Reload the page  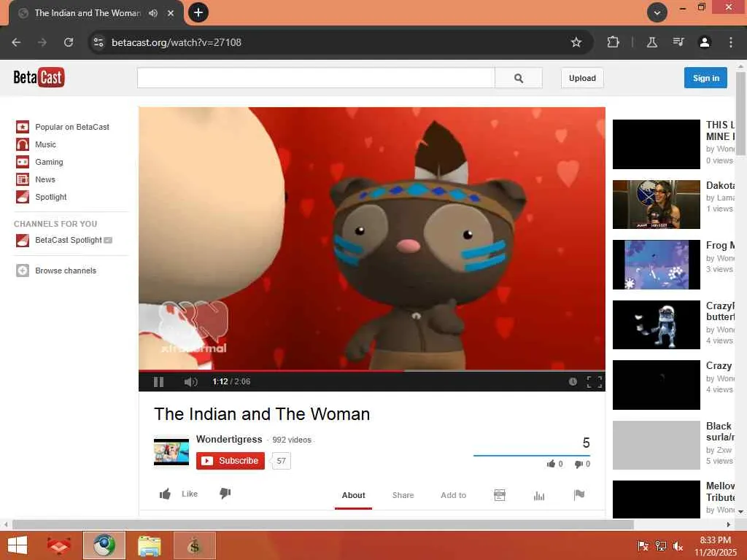(69, 42)
